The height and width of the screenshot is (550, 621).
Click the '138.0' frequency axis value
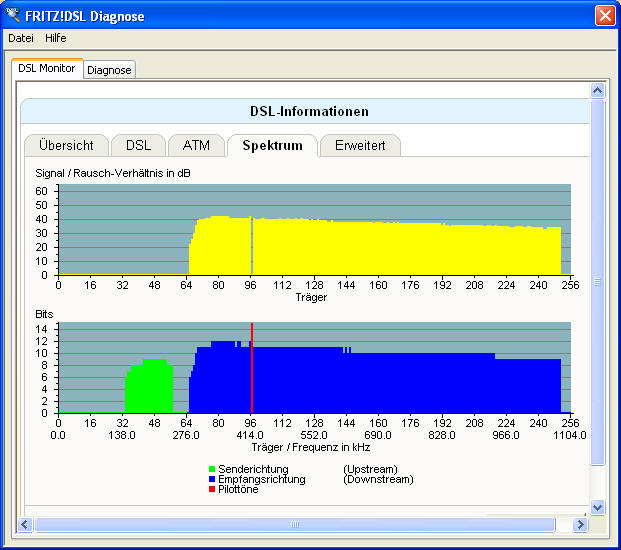click(x=122, y=436)
